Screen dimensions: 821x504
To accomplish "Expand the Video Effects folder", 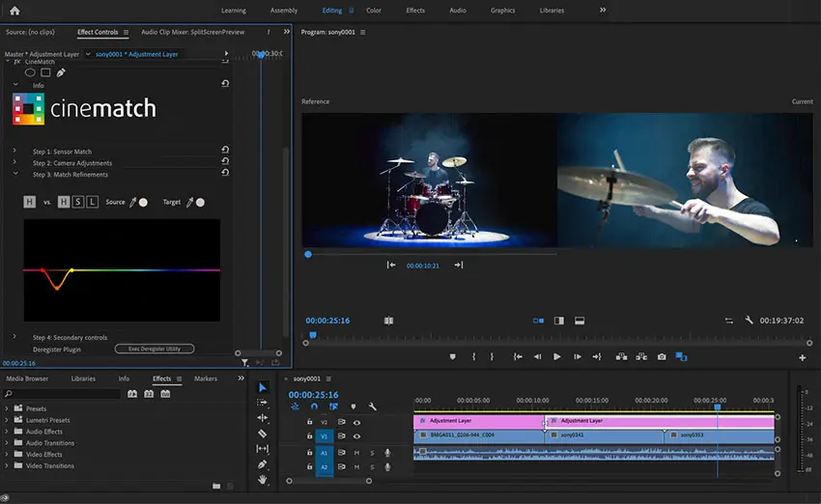I will click(7, 455).
